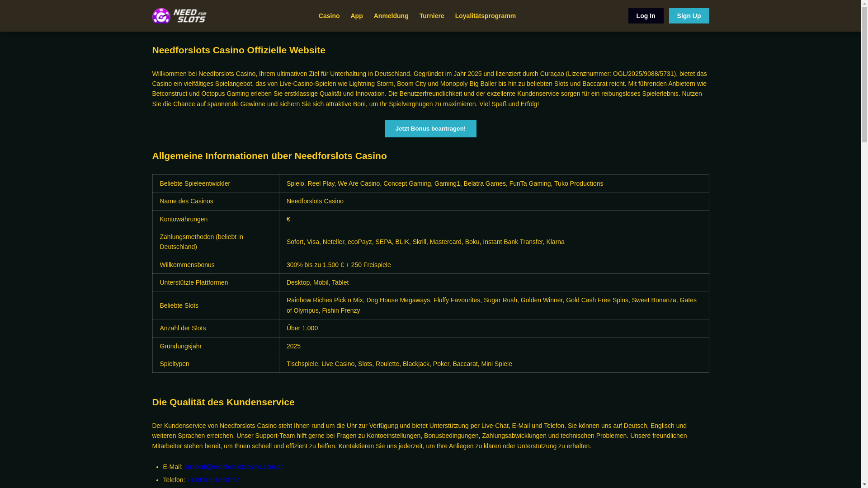Click the Qualität des Kundenservice heading
The height and width of the screenshot is (488, 868).
tap(223, 402)
